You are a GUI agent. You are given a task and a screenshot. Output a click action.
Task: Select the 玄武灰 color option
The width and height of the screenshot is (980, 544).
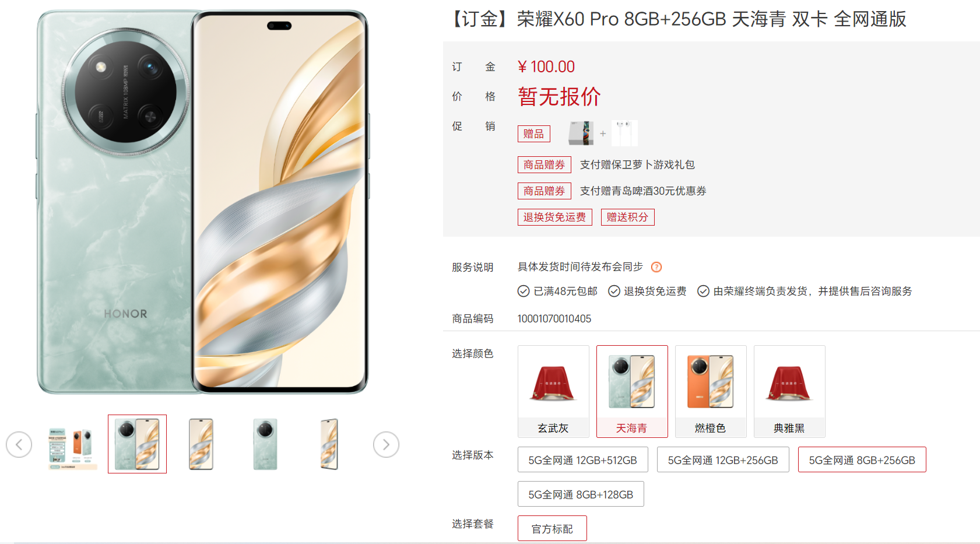tap(553, 391)
